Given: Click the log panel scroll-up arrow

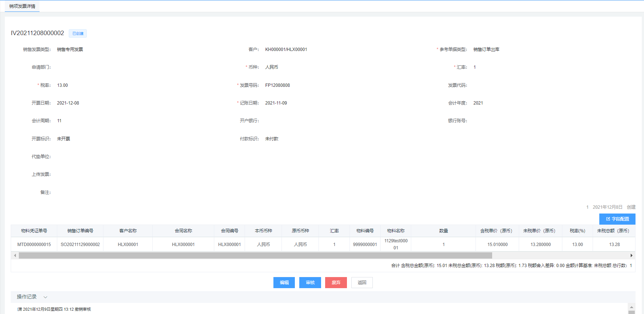Looking at the screenshot, I should (x=631, y=307).
